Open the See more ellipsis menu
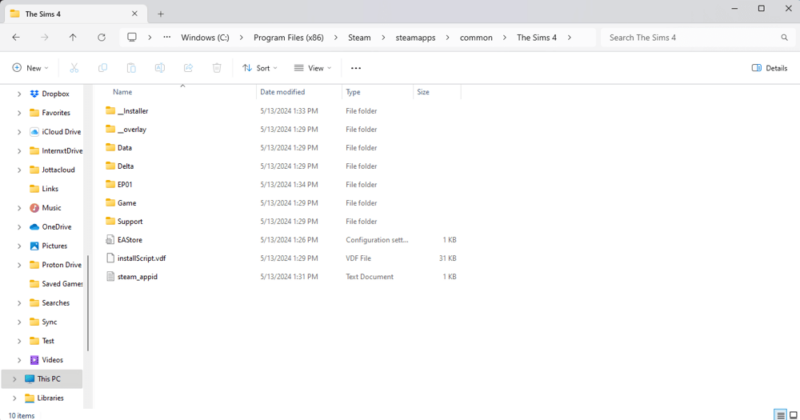The height and width of the screenshot is (420, 800). pyautogui.click(x=356, y=68)
